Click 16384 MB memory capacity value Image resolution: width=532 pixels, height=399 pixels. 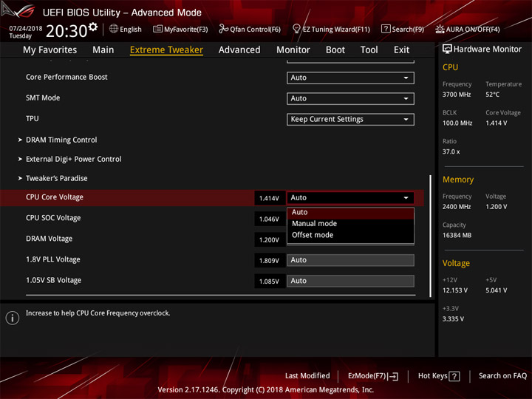tap(457, 235)
